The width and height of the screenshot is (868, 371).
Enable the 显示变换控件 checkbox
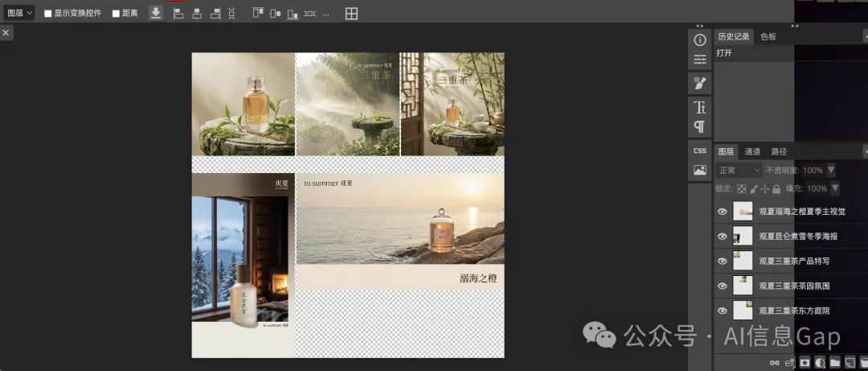48,14
